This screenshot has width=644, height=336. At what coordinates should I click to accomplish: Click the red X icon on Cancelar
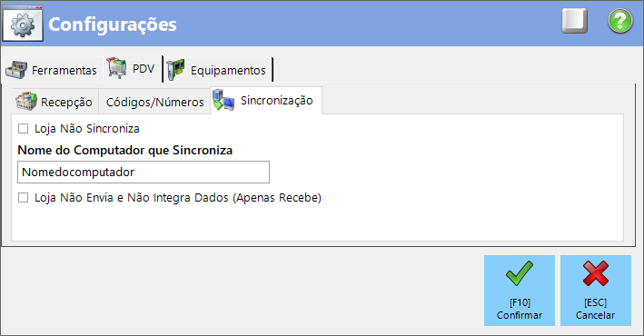point(596,273)
